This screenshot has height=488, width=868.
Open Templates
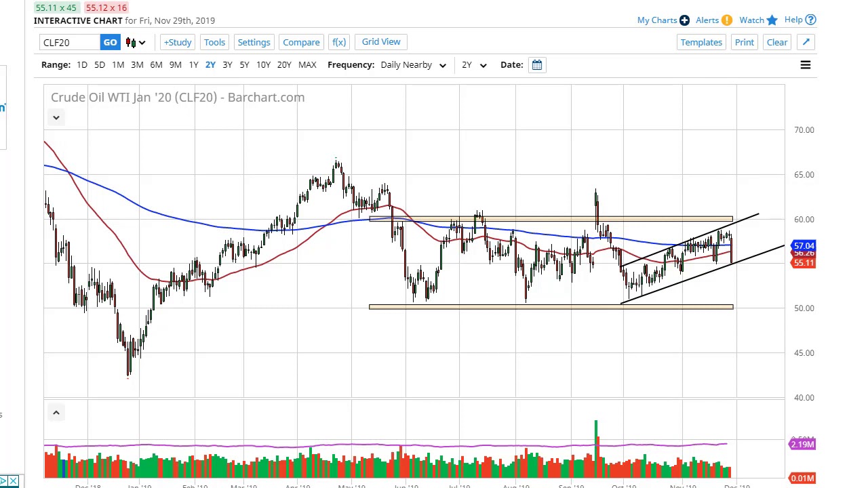coord(701,42)
